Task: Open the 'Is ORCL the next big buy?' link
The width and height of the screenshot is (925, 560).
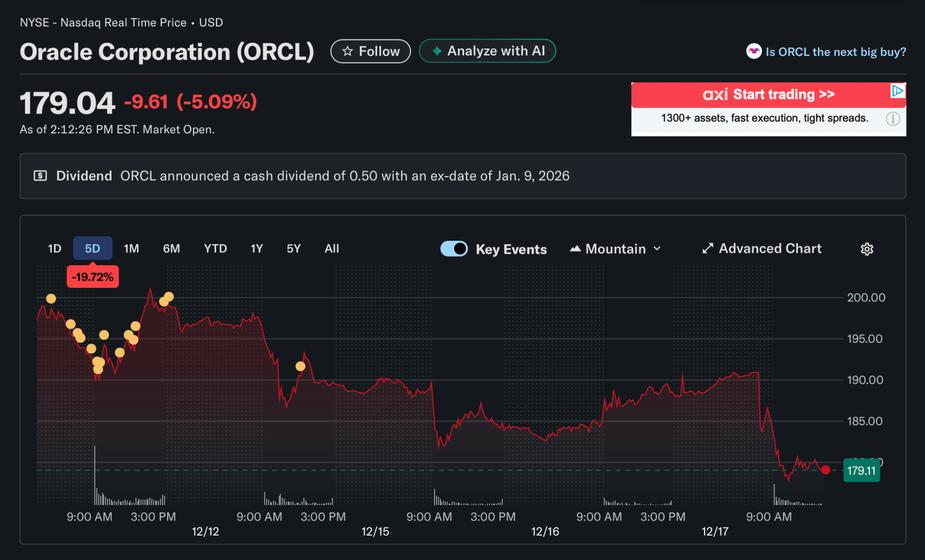Action: coord(835,52)
